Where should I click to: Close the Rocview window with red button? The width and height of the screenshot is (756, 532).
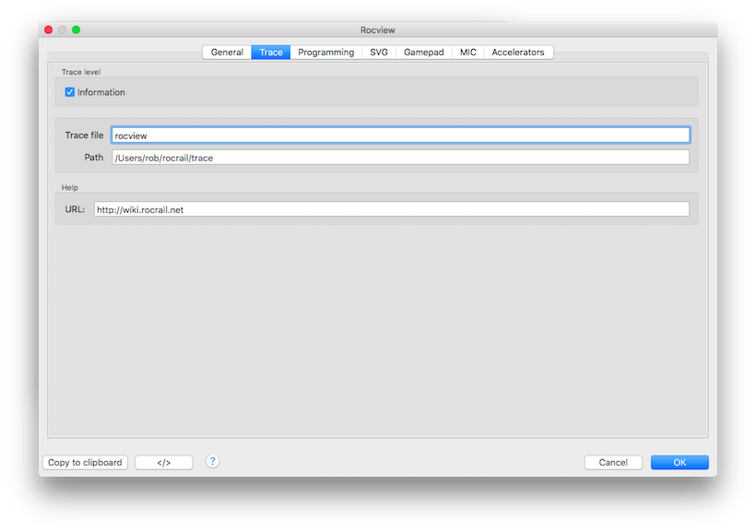click(x=49, y=30)
